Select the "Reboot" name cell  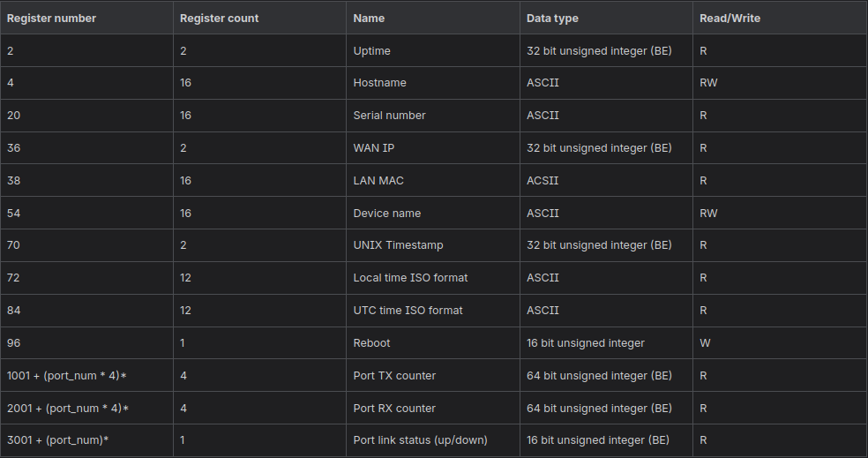click(371, 342)
